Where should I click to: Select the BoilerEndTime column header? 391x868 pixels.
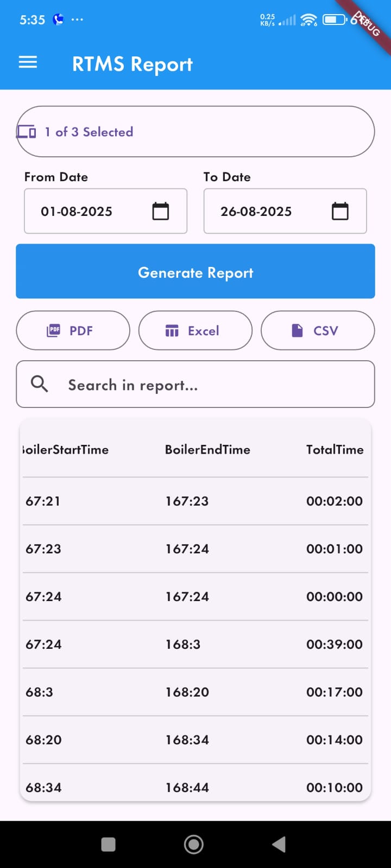(207, 449)
